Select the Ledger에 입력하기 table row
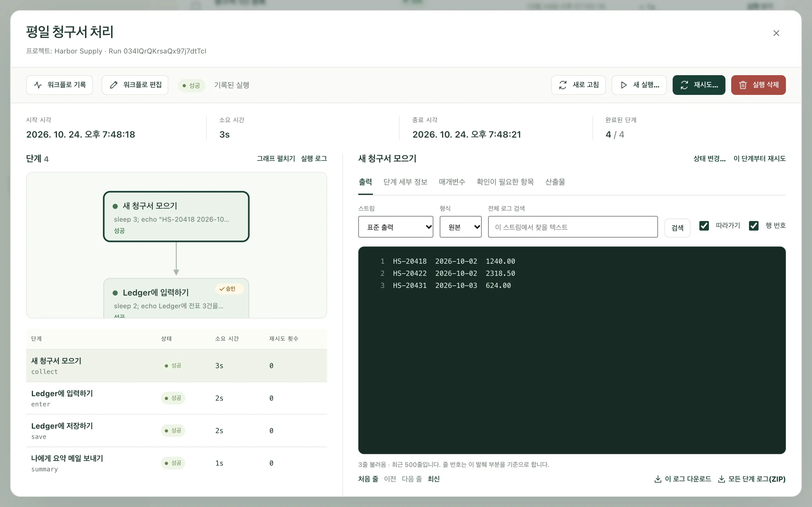The image size is (812, 507). pyautogui.click(x=177, y=398)
